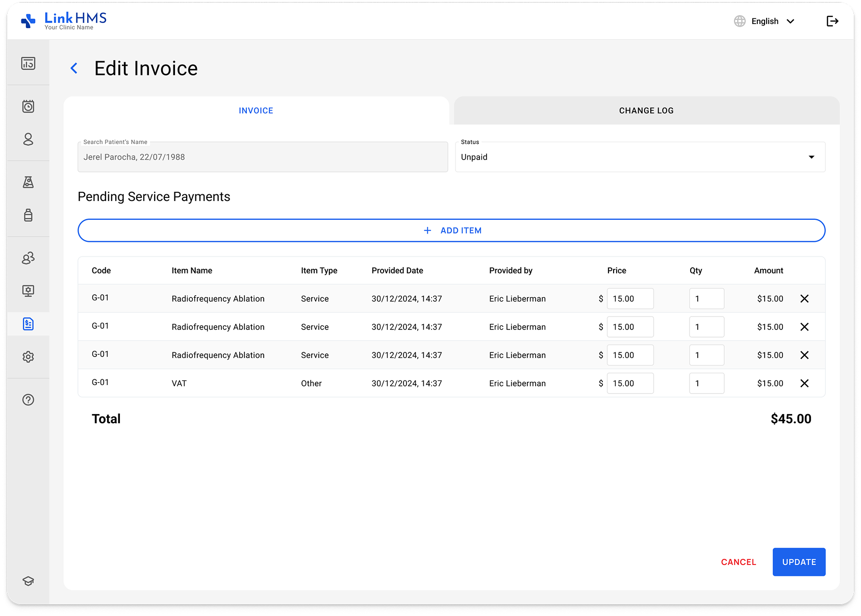
Task: Click the price field in third row
Action: (630, 355)
